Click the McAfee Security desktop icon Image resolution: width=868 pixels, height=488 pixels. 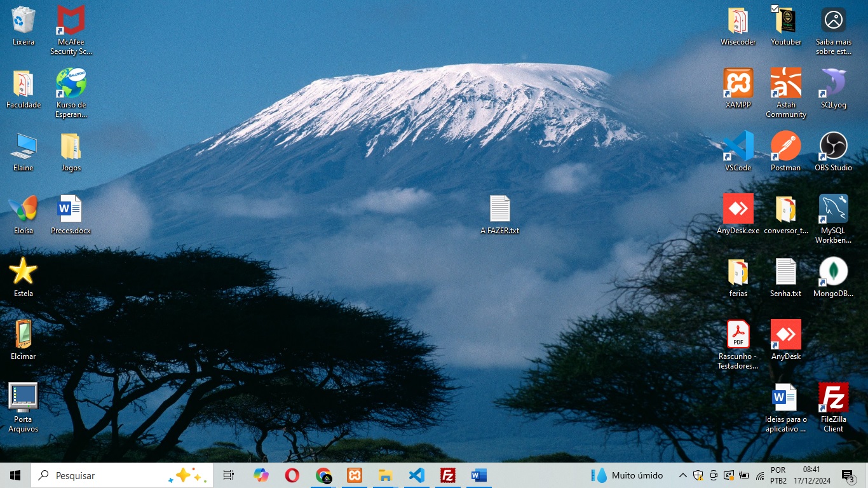71,21
